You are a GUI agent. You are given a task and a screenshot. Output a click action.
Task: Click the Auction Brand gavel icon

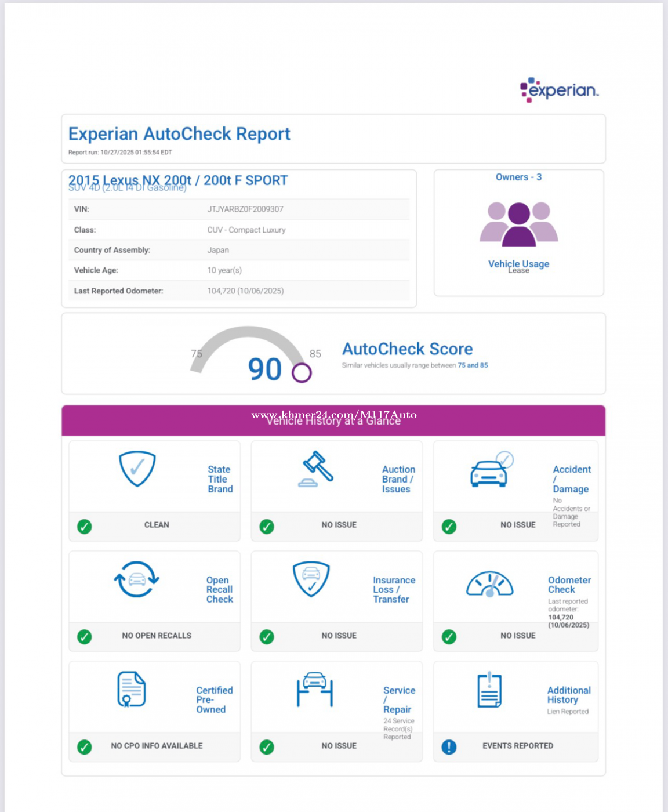coord(316,469)
